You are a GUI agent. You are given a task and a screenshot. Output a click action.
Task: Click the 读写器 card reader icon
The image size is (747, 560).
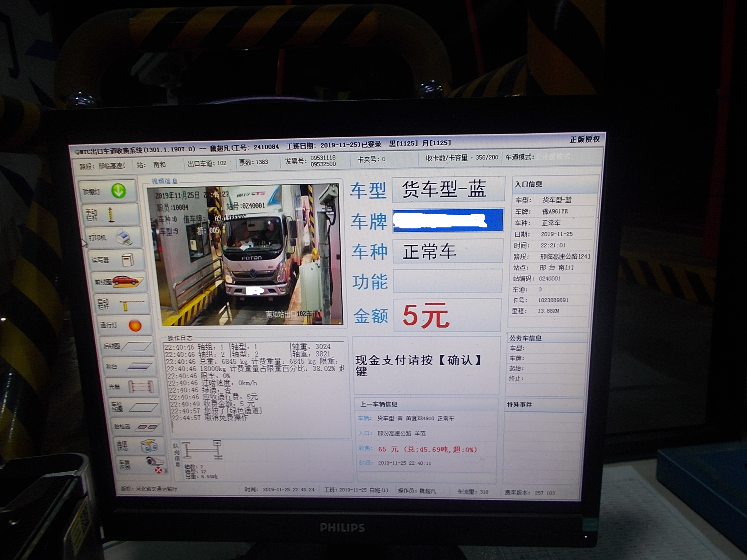coord(128,260)
